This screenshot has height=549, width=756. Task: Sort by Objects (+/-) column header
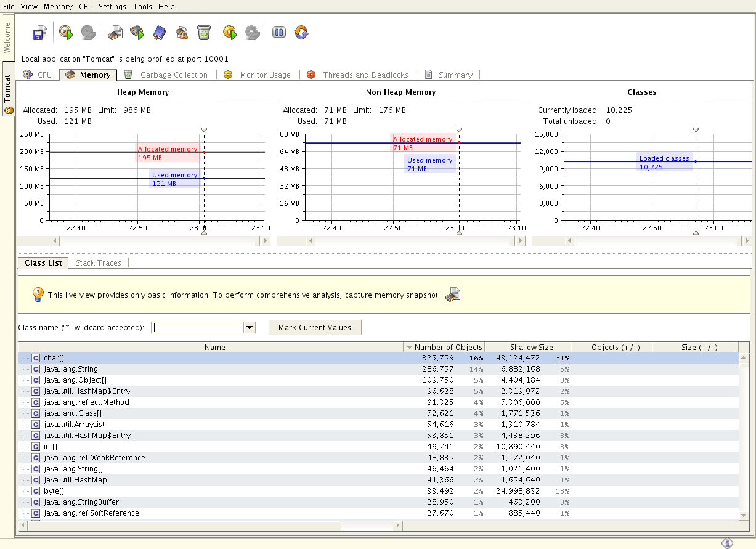tap(611, 347)
